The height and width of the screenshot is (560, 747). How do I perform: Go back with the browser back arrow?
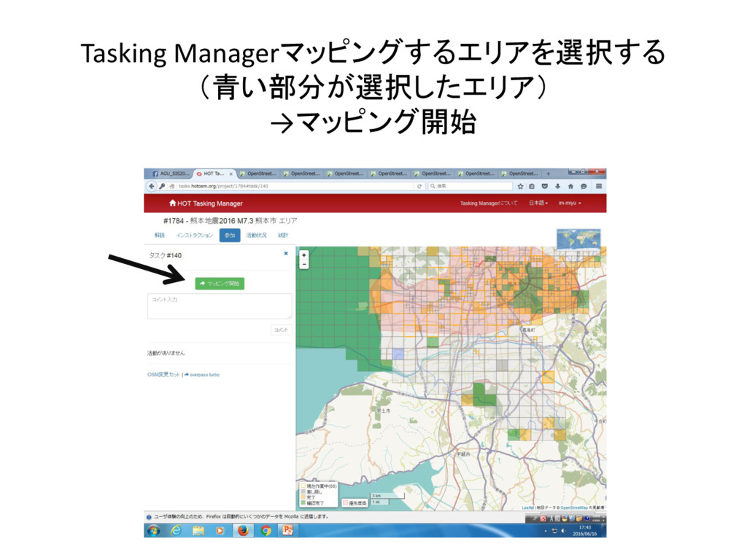pos(152,186)
